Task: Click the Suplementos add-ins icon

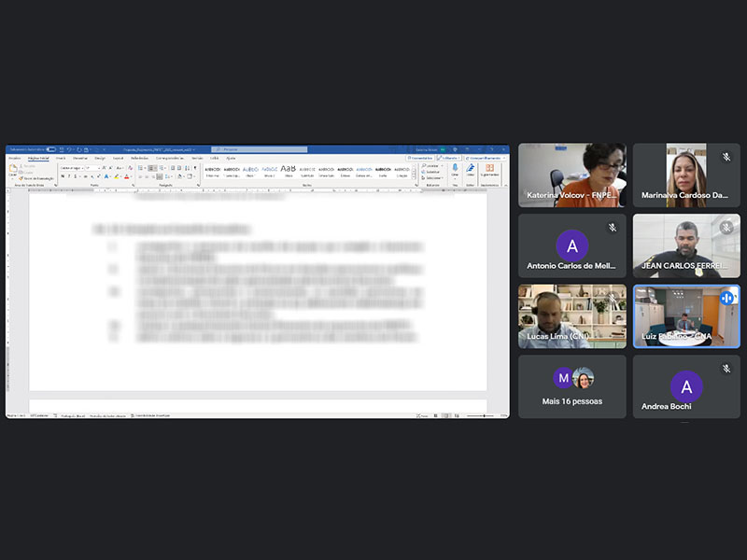Action: [x=489, y=169]
